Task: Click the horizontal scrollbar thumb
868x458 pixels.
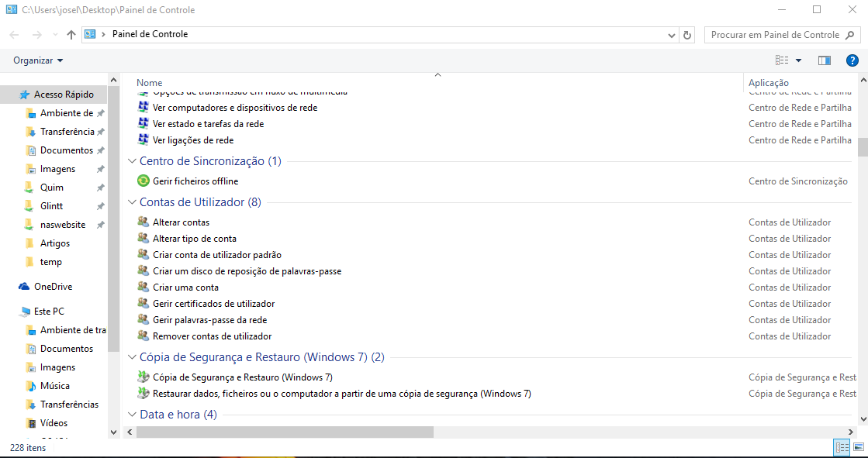Action: tap(284, 432)
